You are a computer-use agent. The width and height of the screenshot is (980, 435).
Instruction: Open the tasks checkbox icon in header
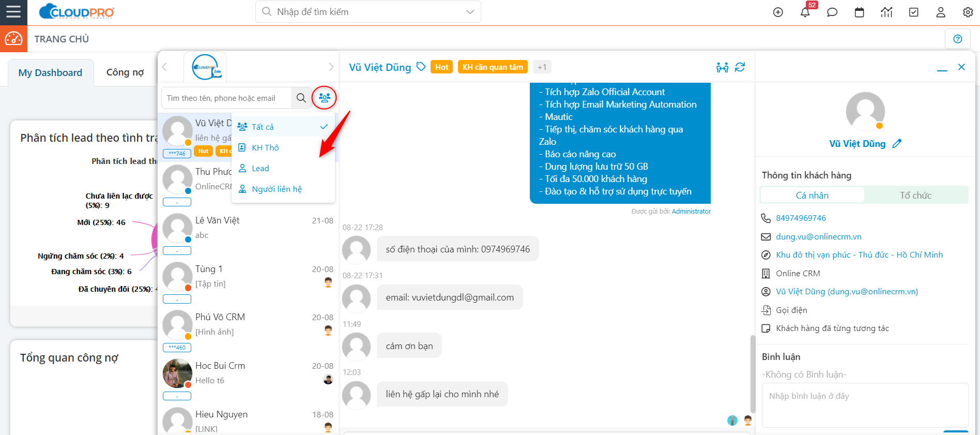914,12
